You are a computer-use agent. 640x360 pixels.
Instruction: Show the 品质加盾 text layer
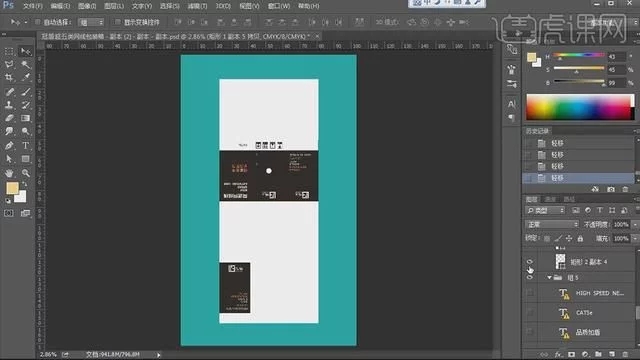[x=529, y=332]
